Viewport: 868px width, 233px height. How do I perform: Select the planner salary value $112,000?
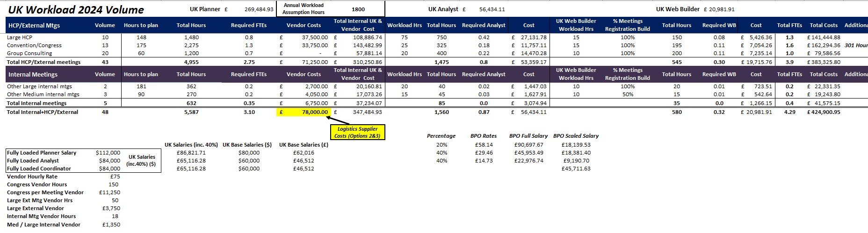(108, 153)
